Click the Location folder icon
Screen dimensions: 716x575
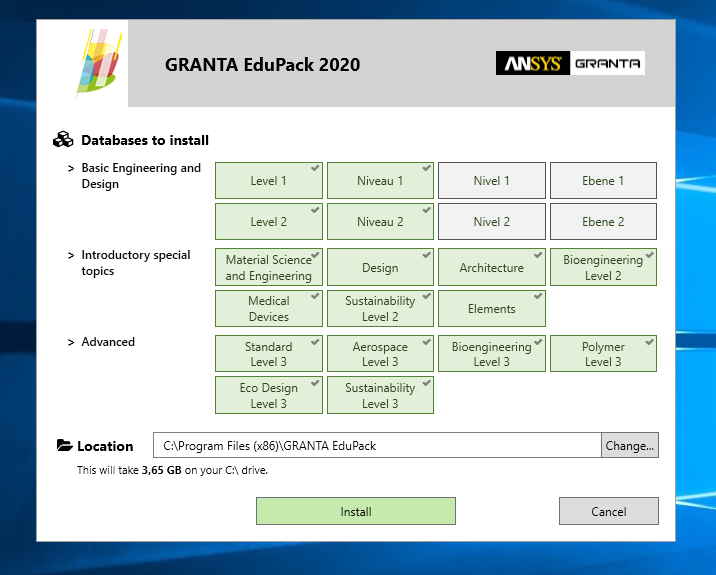[64, 446]
